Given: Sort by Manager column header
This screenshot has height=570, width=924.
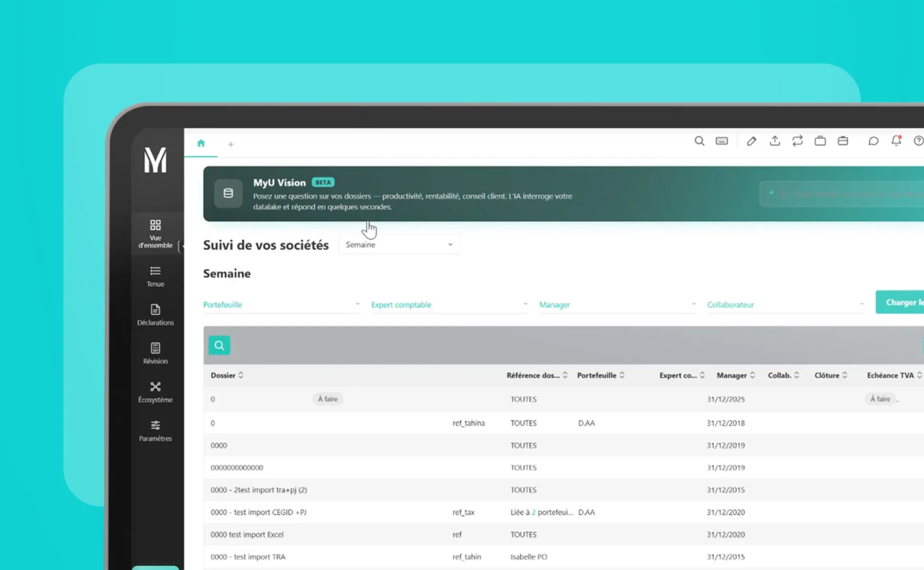Looking at the screenshot, I should pos(736,375).
